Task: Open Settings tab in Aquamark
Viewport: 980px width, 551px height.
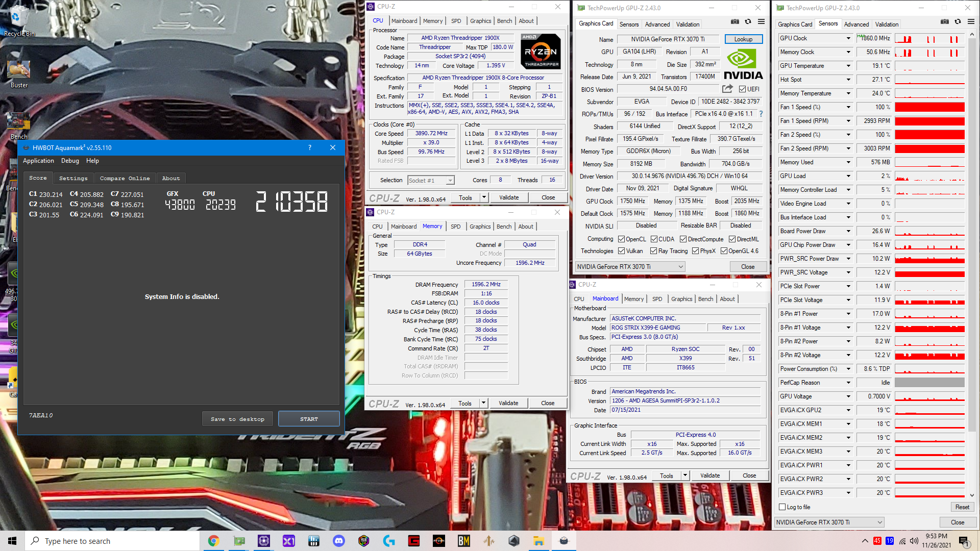Action: [x=73, y=178]
